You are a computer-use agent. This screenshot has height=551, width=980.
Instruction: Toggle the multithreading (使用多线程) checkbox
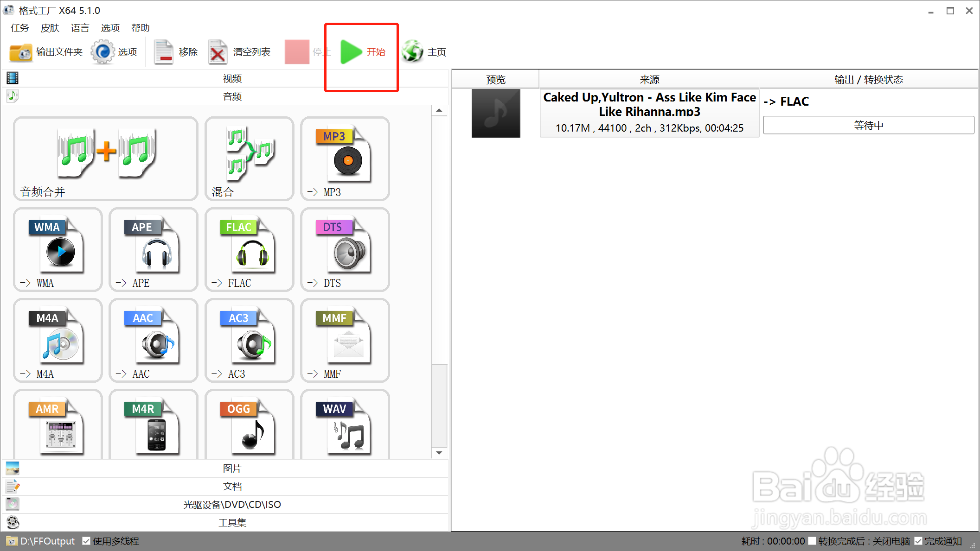coord(86,541)
